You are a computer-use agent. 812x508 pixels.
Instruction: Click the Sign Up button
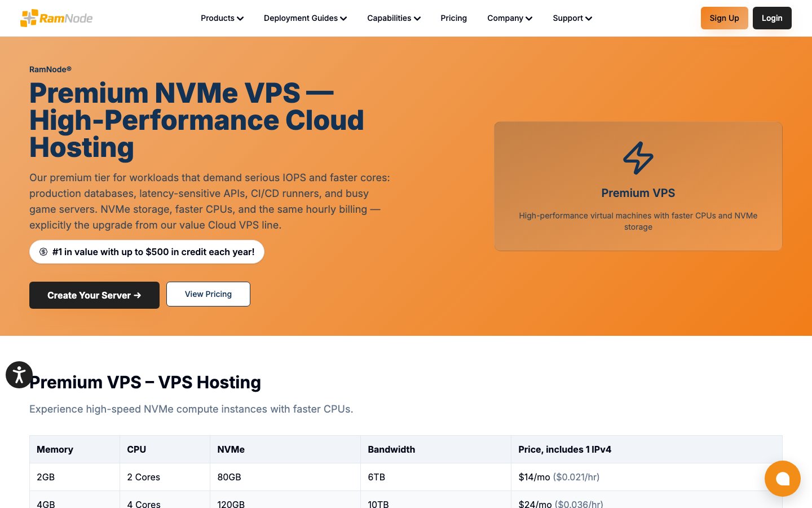[x=725, y=18]
